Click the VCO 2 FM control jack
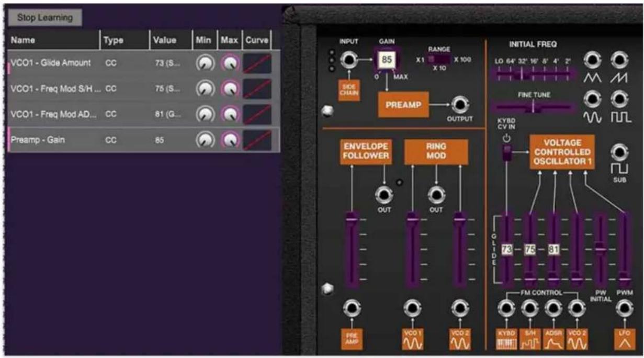Image resolution: width=644 pixels, height=358 pixels. click(x=577, y=309)
